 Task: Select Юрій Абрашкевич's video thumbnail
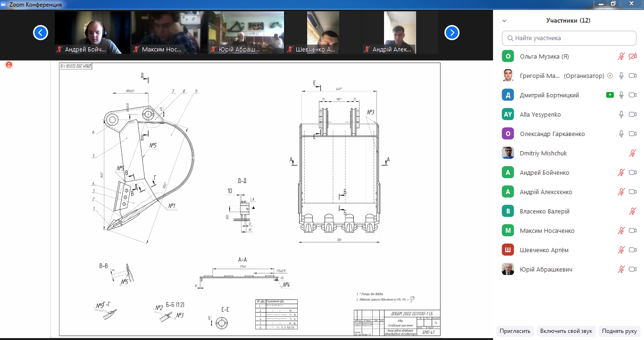(246, 33)
